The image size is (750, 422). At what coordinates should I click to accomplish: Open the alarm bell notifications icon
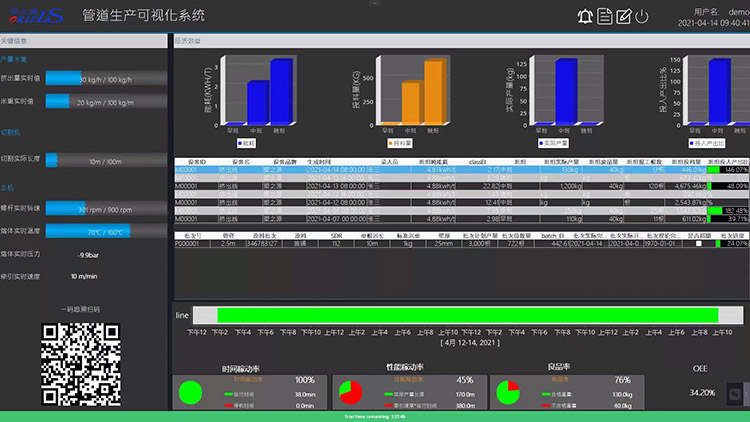click(585, 17)
